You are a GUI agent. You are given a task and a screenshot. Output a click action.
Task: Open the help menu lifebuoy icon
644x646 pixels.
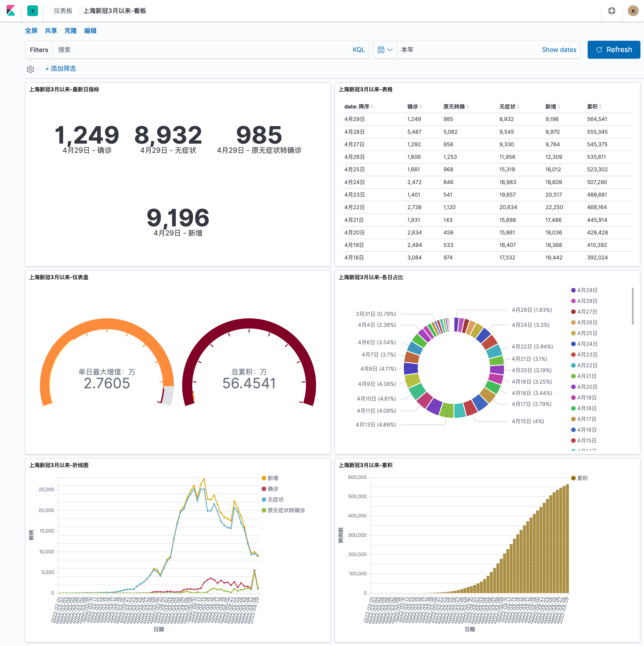point(612,11)
